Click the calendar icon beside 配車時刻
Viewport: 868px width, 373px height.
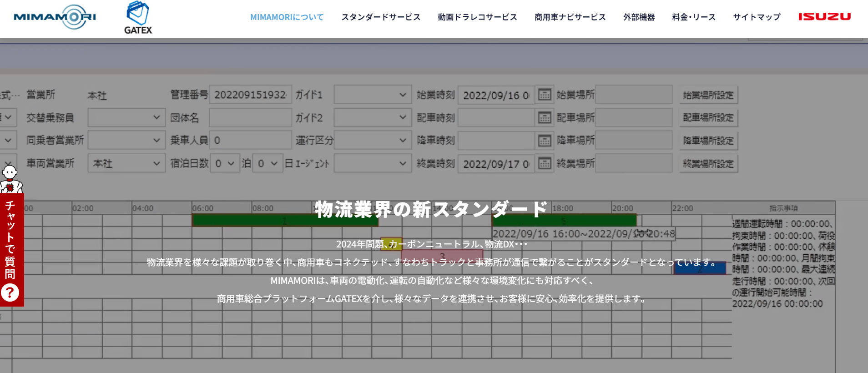[544, 117]
